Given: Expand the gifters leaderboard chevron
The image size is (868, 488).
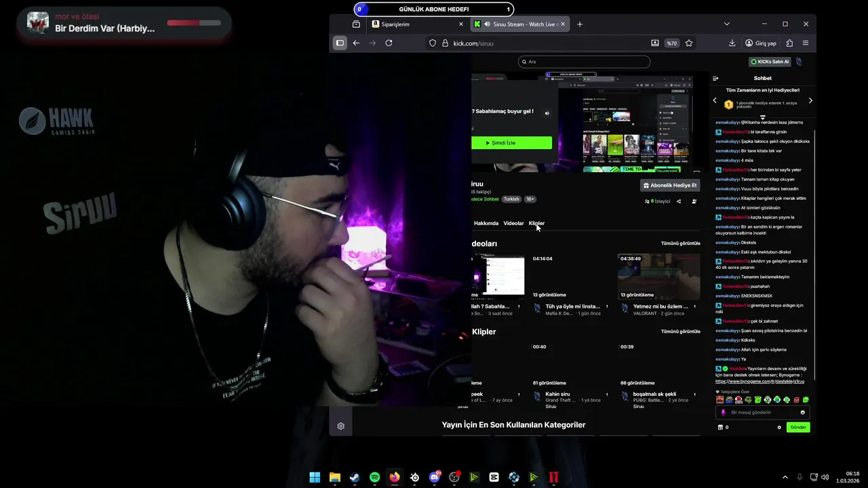Looking at the screenshot, I should tap(762, 117).
